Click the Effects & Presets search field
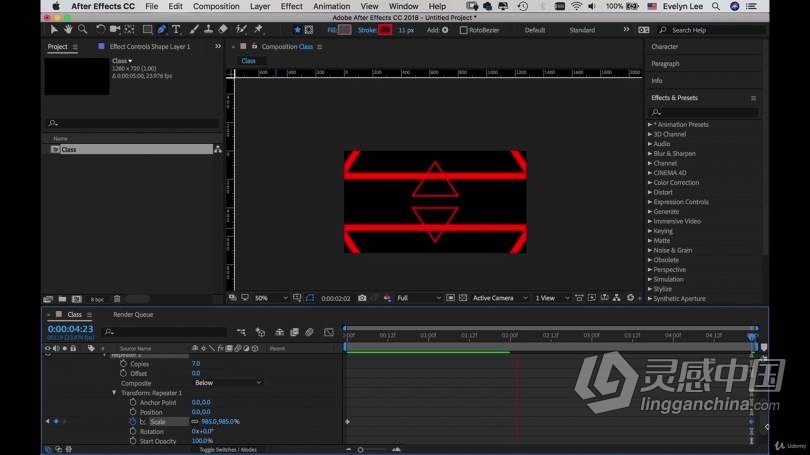 pos(705,112)
